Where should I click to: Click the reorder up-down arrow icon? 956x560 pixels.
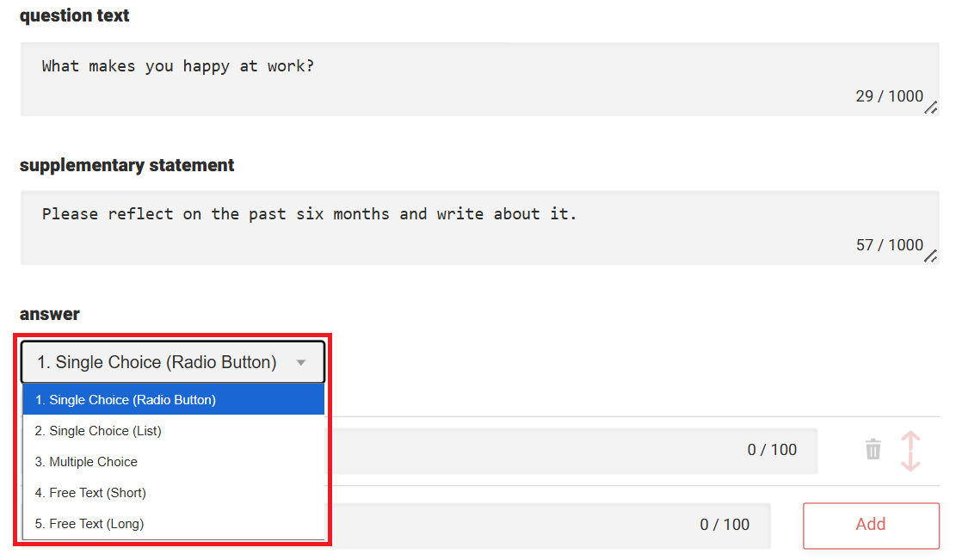click(x=910, y=452)
